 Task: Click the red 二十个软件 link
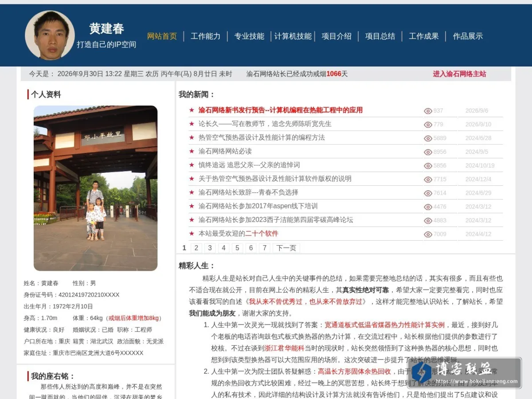262,234
